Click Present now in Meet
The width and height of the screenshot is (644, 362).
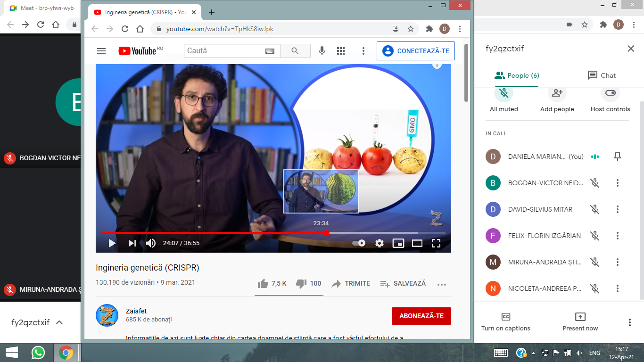(x=580, y=322)
